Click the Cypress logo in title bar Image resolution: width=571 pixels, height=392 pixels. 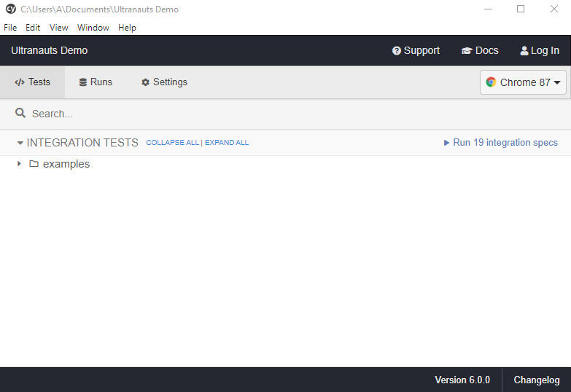pyautogui.click(x=10, y=9)
